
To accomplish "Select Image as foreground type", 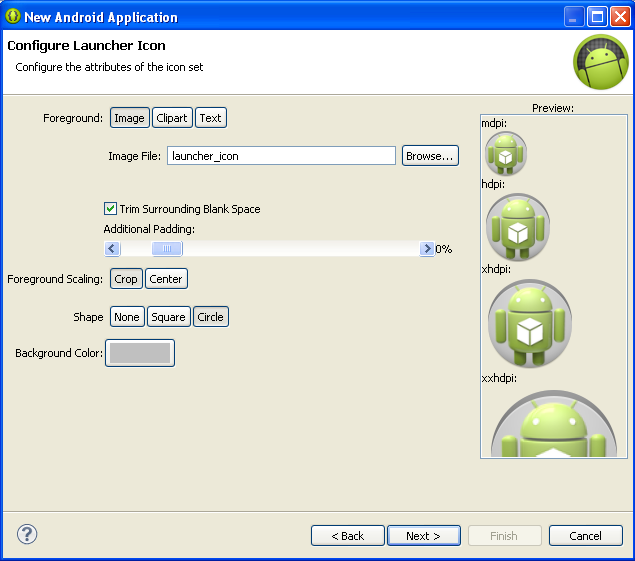I will tap(130, 118).
